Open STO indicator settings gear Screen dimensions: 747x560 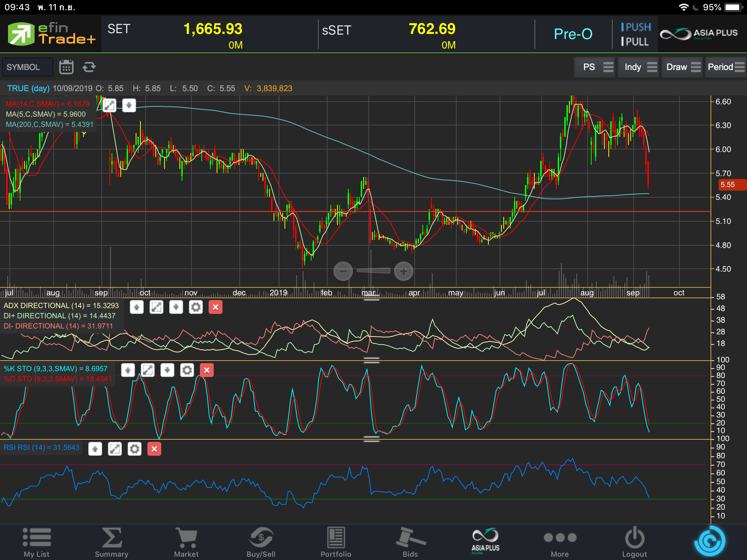click(187, 370)
